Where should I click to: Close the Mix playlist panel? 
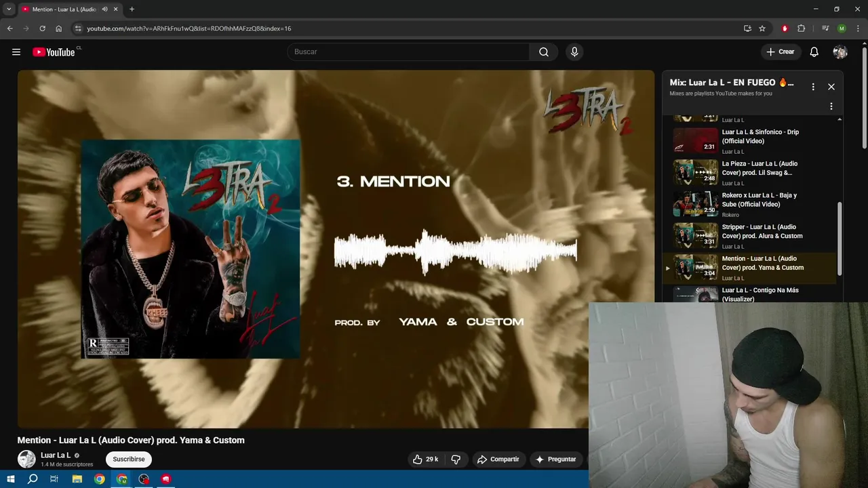(831, 87)
